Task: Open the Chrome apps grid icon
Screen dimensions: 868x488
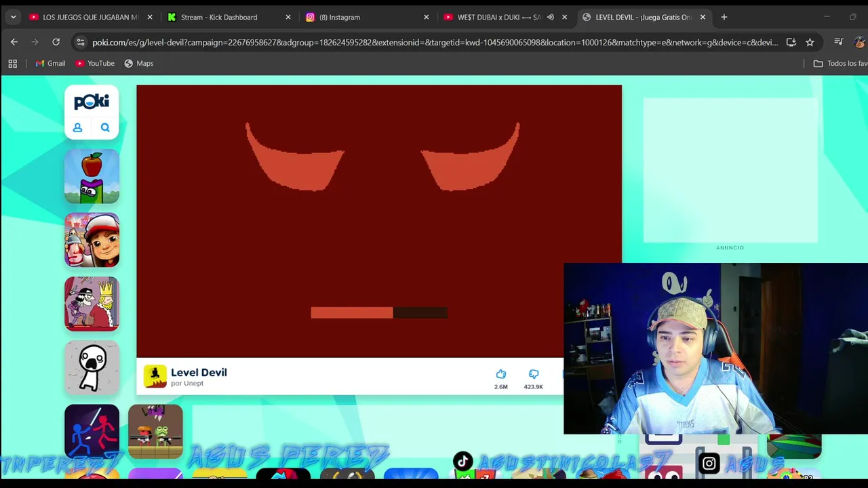Action: coord(12,63)
